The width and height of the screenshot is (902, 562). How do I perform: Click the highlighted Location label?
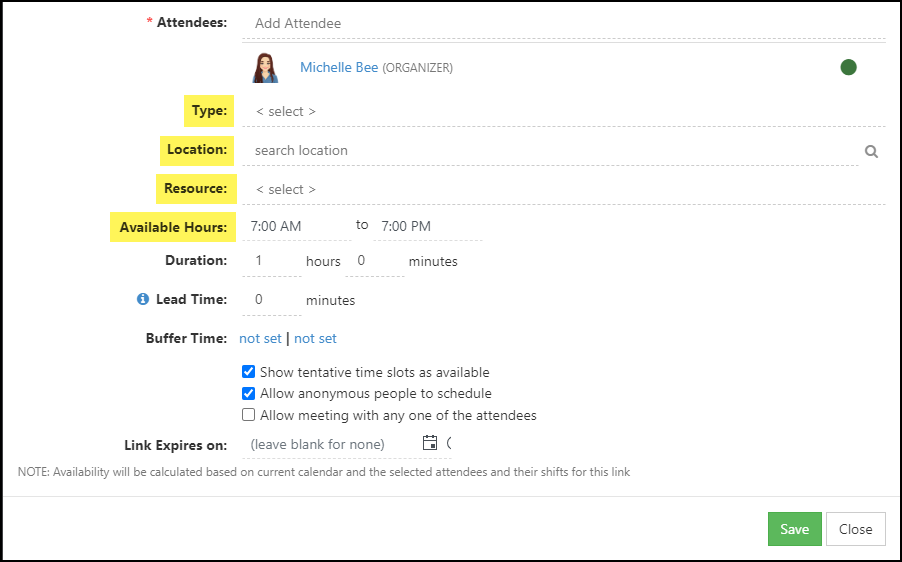point(197,150)
